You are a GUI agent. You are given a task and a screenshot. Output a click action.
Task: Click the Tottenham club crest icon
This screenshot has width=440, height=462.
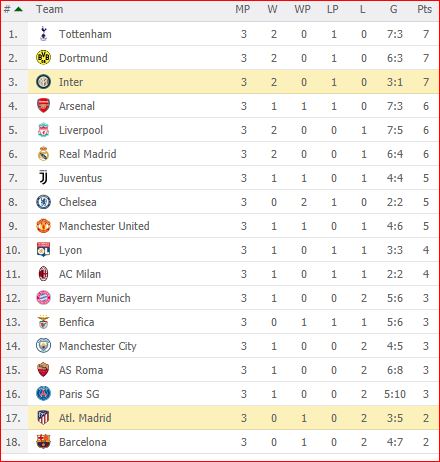[x=43, y=34]
